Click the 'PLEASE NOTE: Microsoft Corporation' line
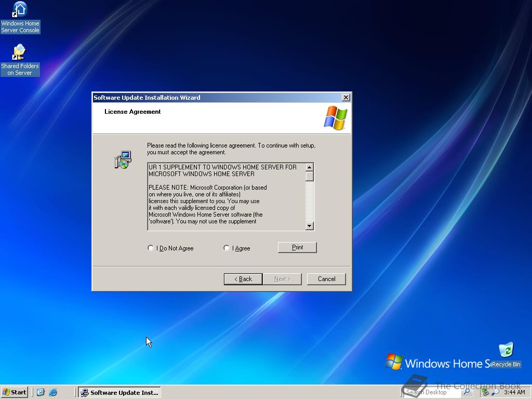 point(208,188)
